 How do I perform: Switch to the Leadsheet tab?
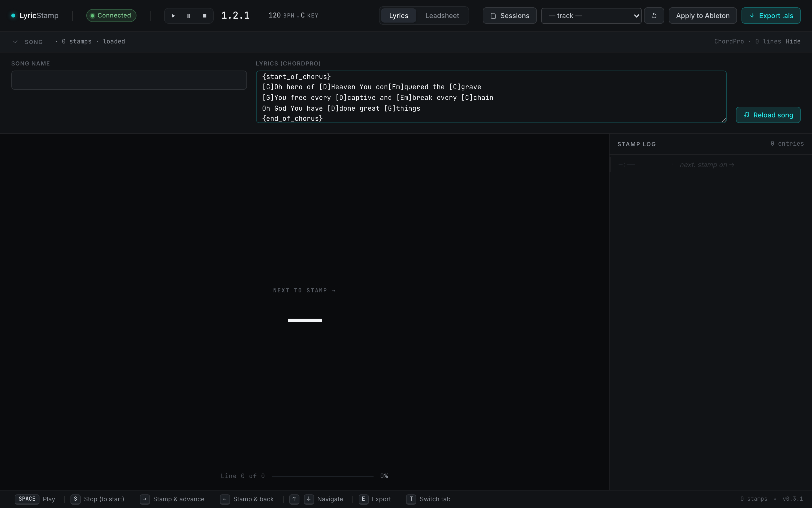click(x=442, y=16)
